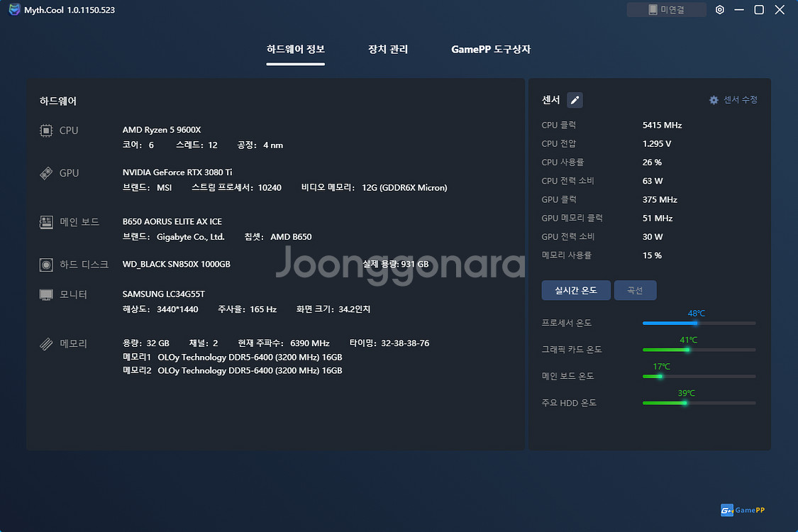Click the CPU 전력 소비 63 W value
Image resolution: width=798 pixels, height=532 pixels.
click(653, 182)
